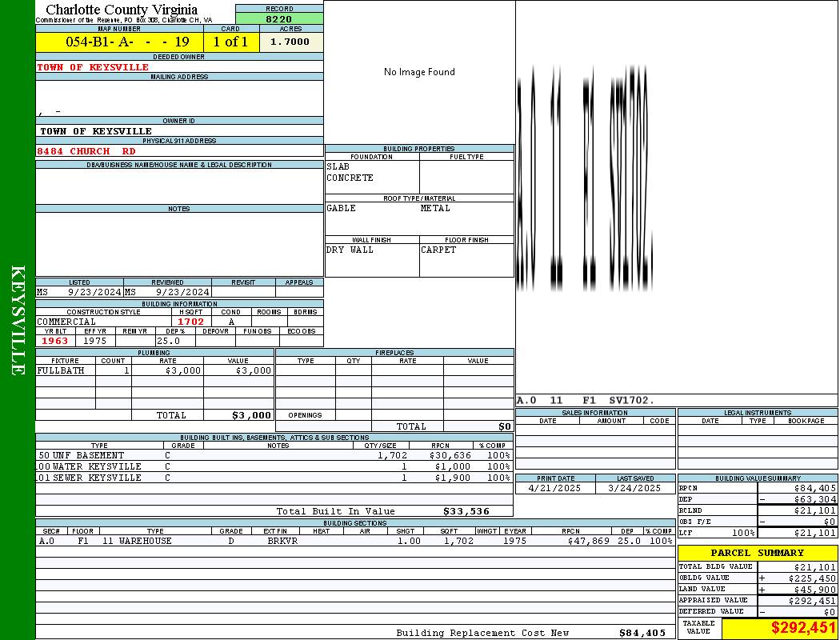Viewport: 840px width, 640px height.
Task: Click the listed date MS 9/23/2024
Action: [79, 292]
